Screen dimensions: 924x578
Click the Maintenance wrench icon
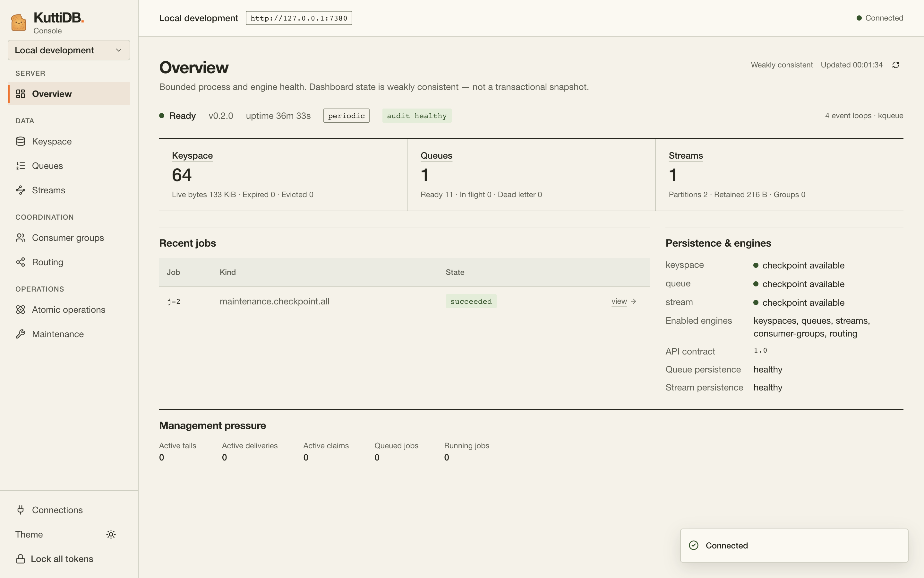coord(21,334)
